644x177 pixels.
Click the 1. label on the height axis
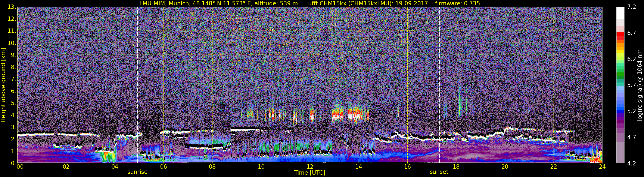coord(13,151)
